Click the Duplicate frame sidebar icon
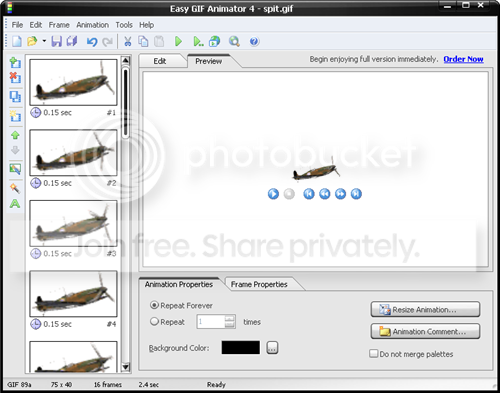This screenshot has width=500, height=393. (15, 97)
